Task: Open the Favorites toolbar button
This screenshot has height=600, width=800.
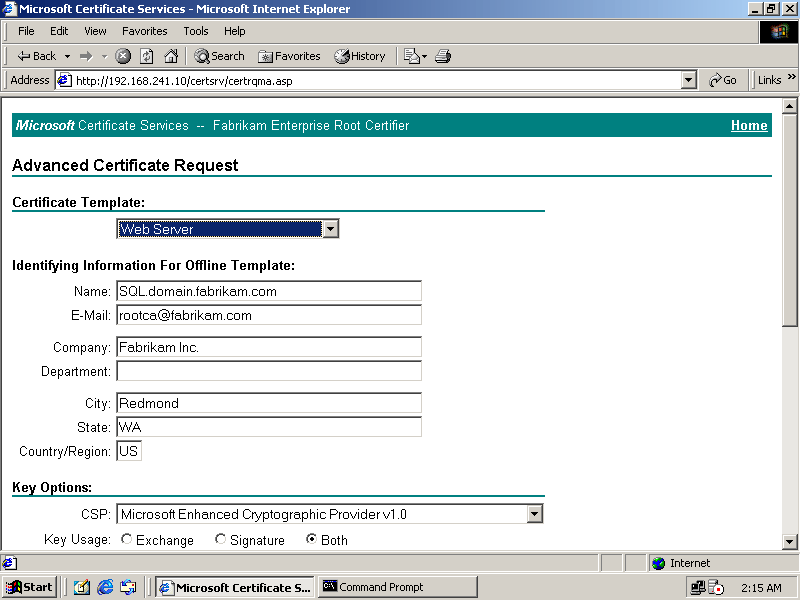Action: pyautogui.click(x=289, y=56)
